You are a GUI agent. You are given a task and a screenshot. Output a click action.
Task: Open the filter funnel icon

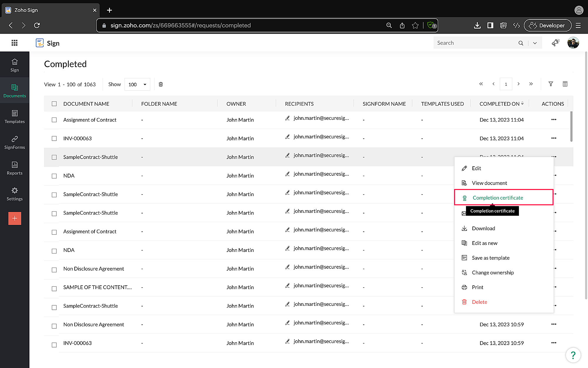pos(551,84)
